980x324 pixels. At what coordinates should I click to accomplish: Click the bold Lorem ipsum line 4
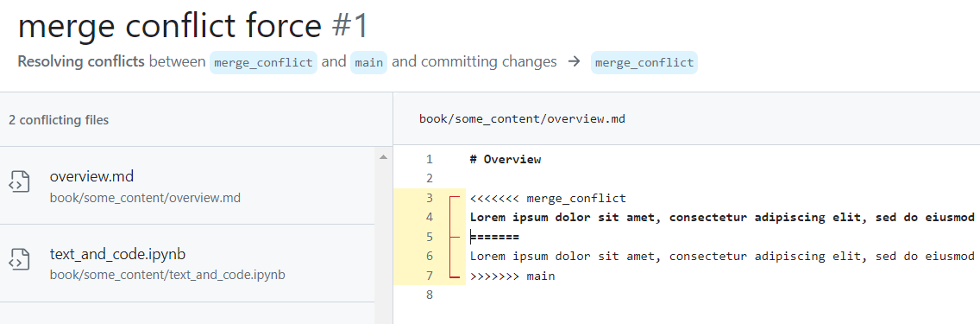pyautogui.click(x=723, y=218)
